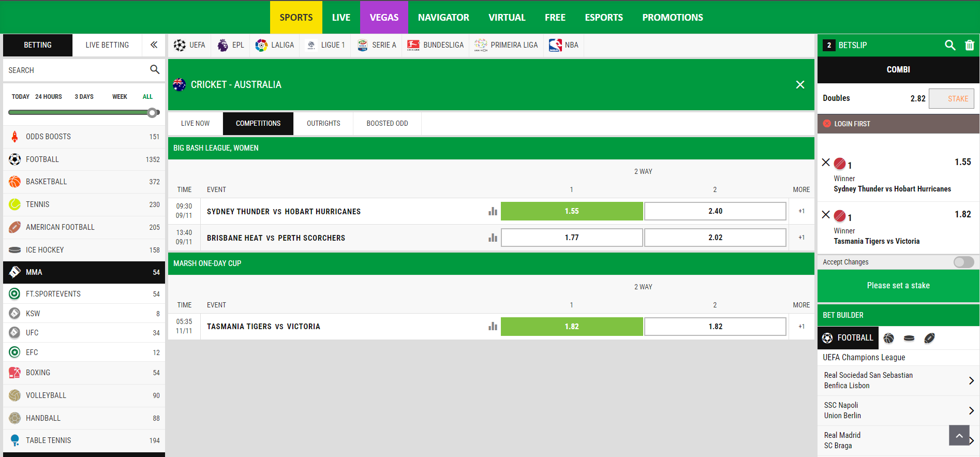Select ice hockey puck icon in Bet Builder

coord(909,338)
